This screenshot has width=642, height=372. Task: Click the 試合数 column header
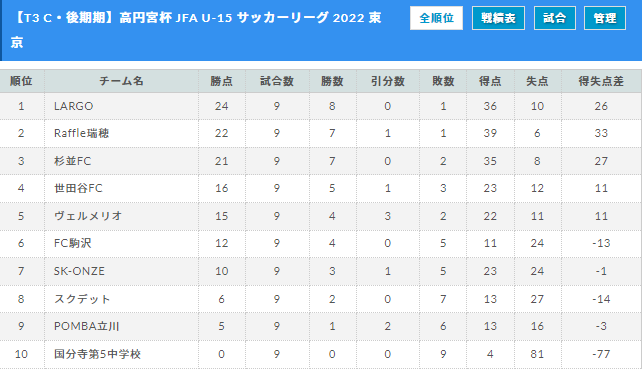[277, 81]
